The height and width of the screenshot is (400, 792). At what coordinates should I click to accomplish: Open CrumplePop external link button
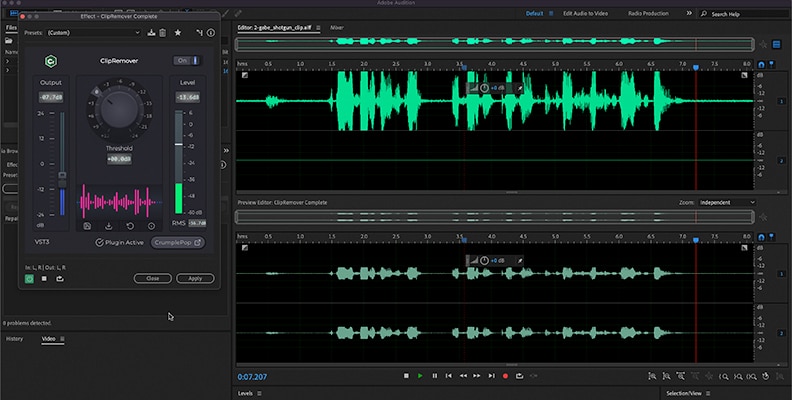(177, 242)
